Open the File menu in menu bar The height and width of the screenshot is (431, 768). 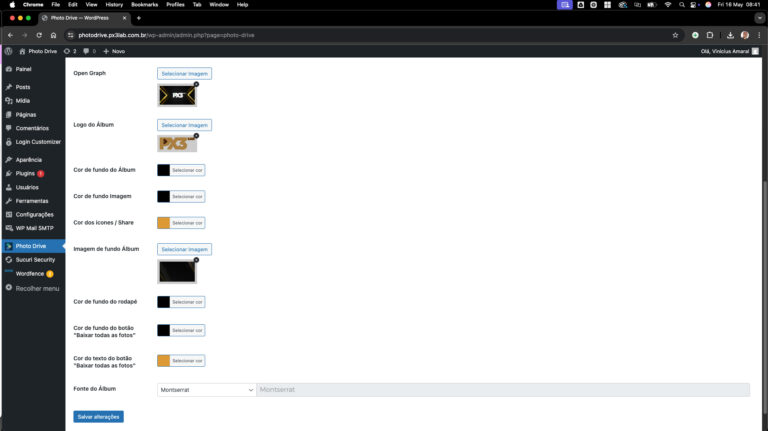[x=55, y=4]
